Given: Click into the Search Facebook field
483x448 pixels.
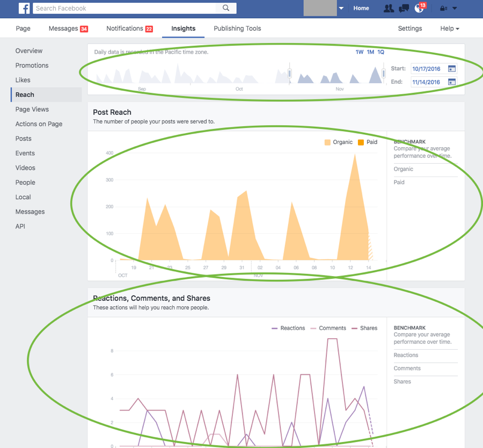Looking at the screenshot, I should (126, 8).
